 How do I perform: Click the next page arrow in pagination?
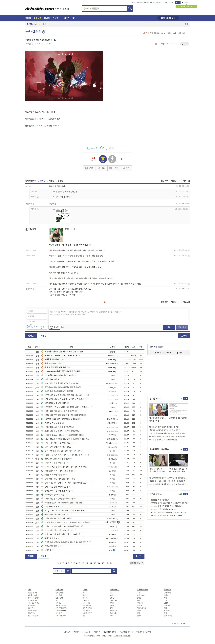click(x=108, y=563)
